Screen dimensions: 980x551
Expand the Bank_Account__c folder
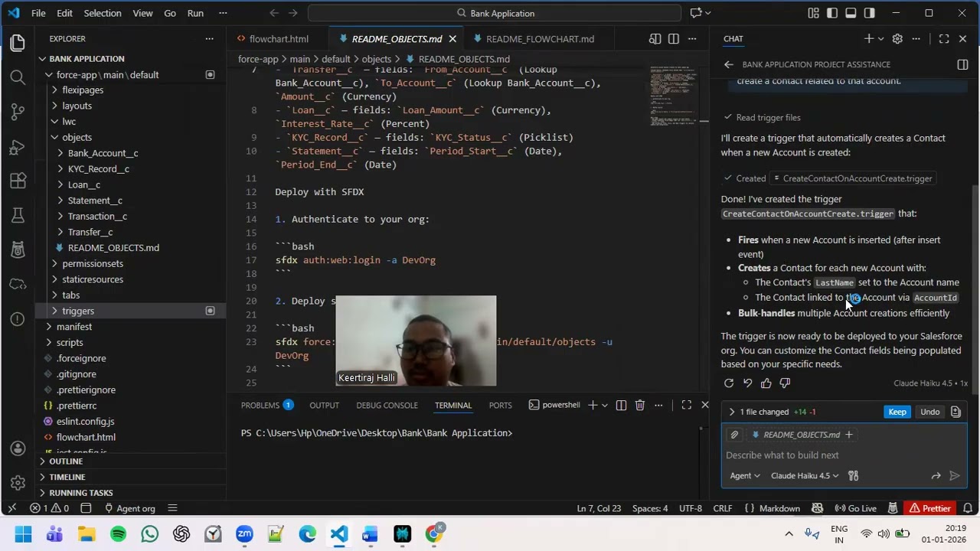(x=103, y=153)
